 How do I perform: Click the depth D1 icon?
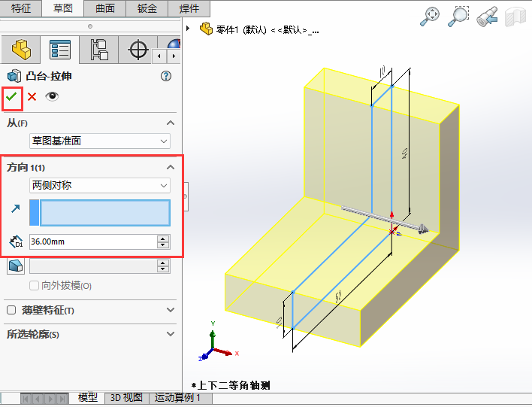(16, 241)
